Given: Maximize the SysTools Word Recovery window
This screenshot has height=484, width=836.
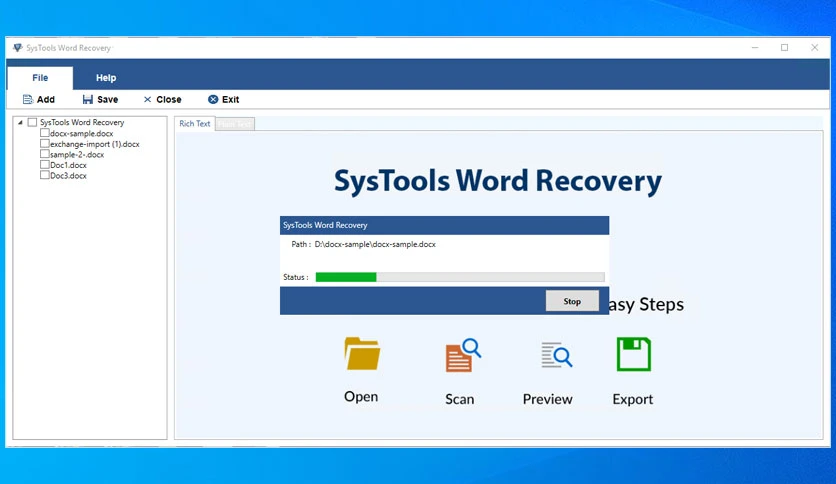Looking at the screenshot, I should 784,47.
